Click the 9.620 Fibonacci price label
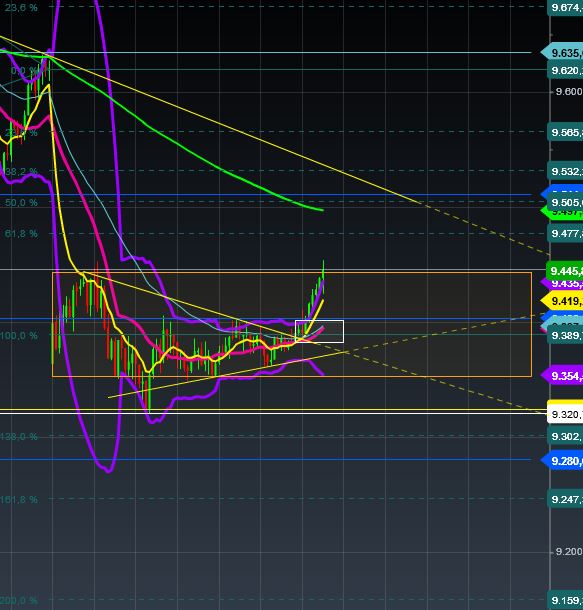 click(x=565, y=70)
